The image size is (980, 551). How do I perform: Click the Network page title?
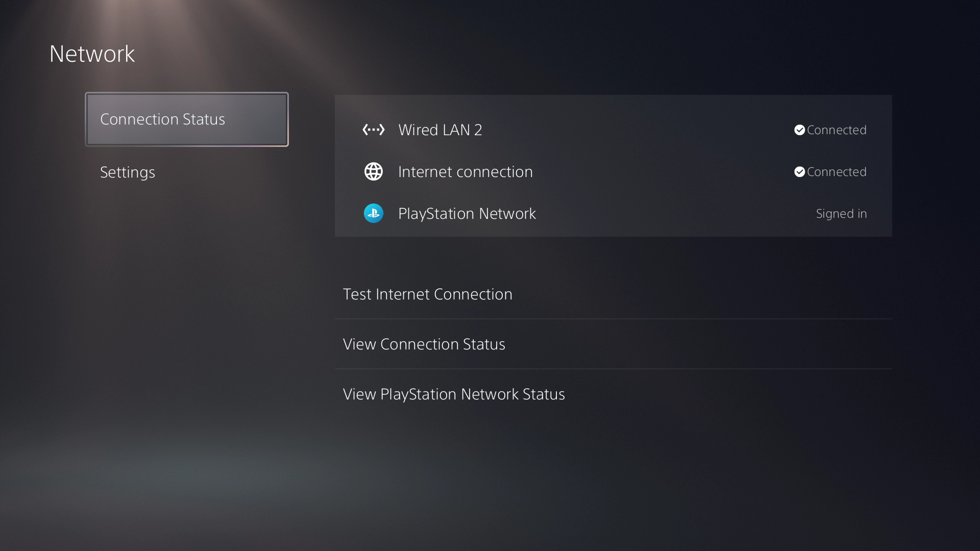point(92,54)
